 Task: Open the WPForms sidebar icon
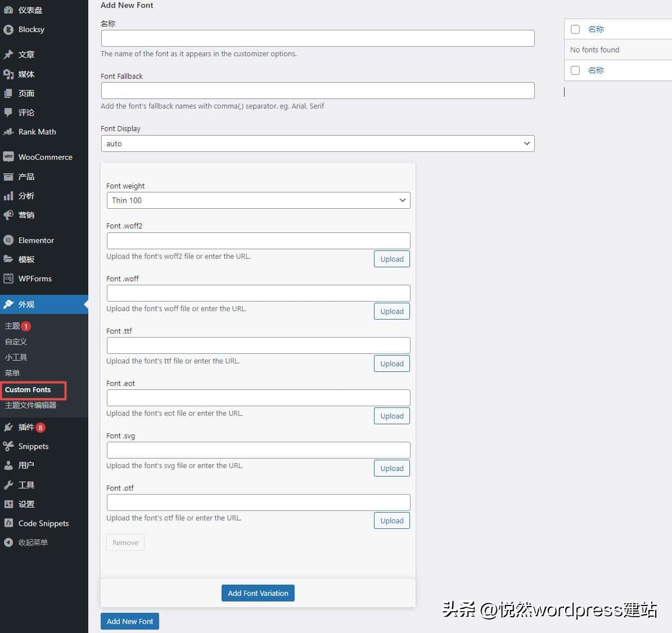tap(9, 279)
